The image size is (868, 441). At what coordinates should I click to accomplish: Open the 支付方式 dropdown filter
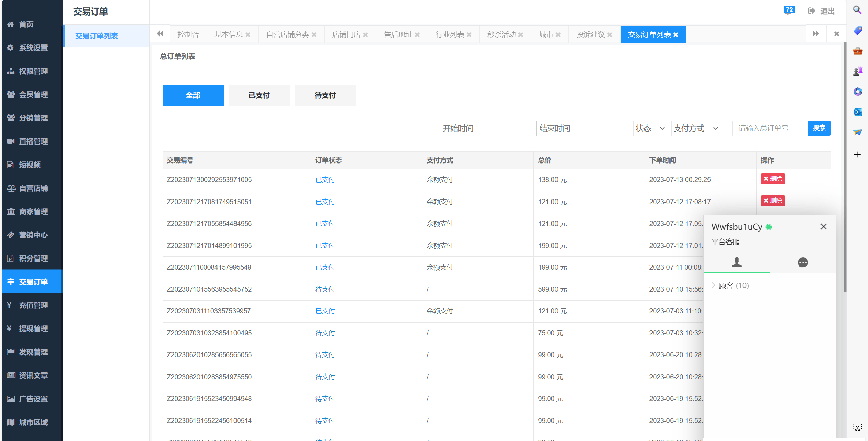pos(695,128)
